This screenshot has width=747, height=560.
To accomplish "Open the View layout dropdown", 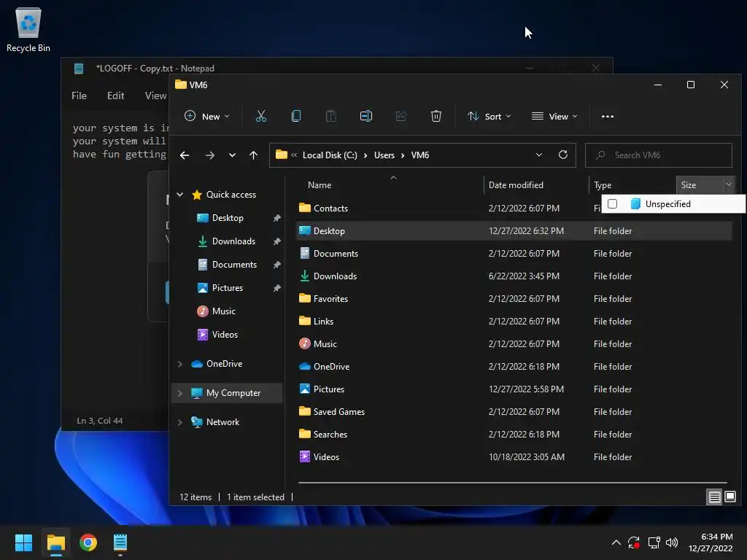I will click(x=554, y=116).
